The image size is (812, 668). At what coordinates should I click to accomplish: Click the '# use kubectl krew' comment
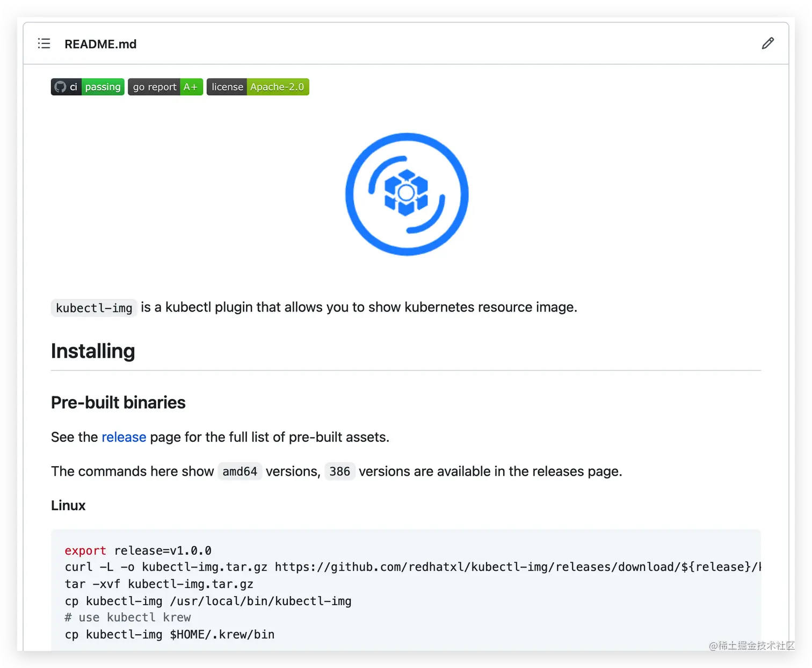[128, 618]
